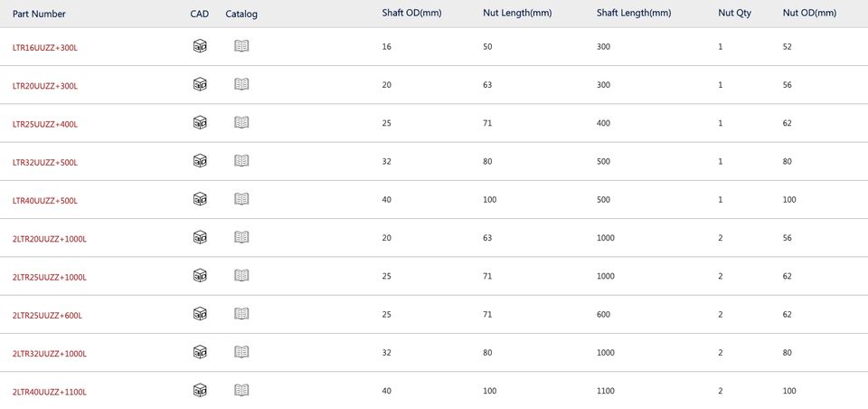Open part link LTR20UUZZ+300L
The width and height of the screenshot is (868, 409).
pos(45,86)
